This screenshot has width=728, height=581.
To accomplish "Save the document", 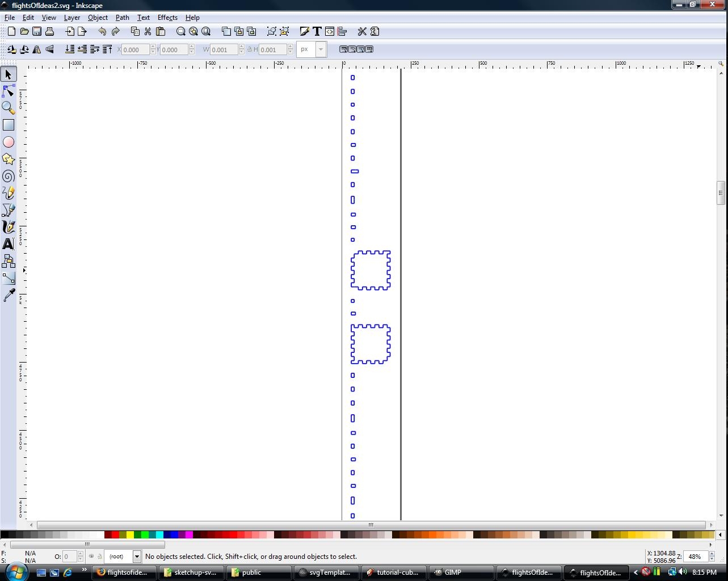I will point(37,31).
